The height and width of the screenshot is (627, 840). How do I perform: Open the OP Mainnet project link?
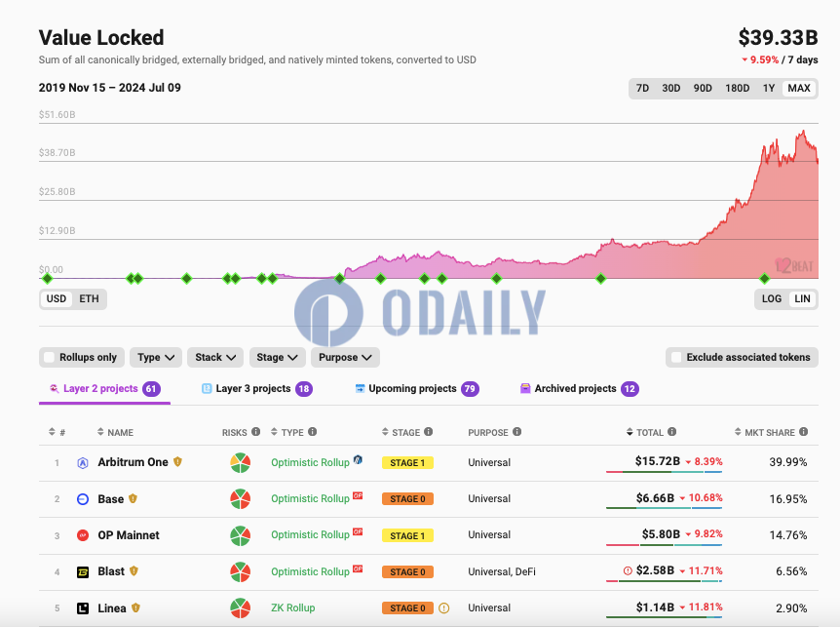point(129,535)
